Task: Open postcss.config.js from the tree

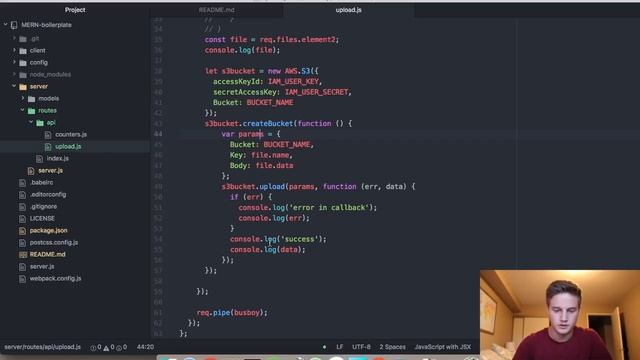Action: pyautogui.click(x=54, y=242)
